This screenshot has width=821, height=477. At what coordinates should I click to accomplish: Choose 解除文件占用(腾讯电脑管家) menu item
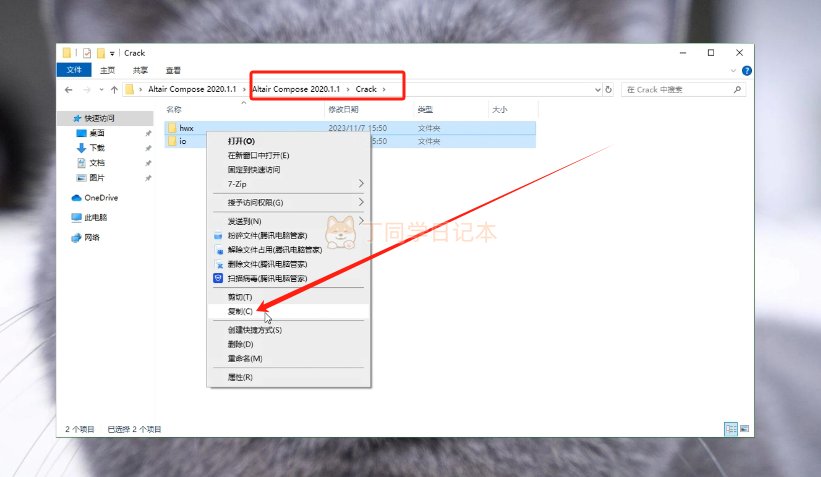pyautogui.click(x=289, y=250)
